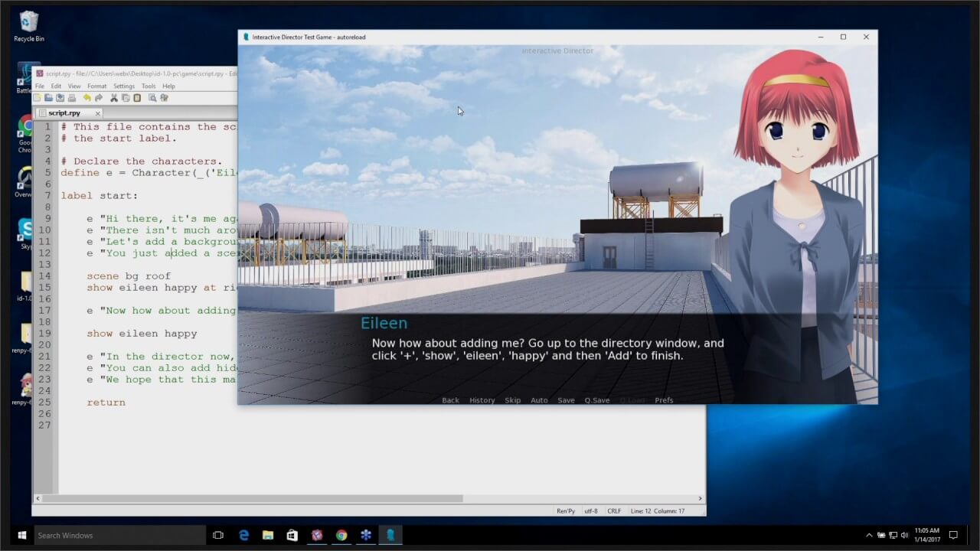Toggle Skip mode in the game
Screen dimensions: 980x551
511,399
